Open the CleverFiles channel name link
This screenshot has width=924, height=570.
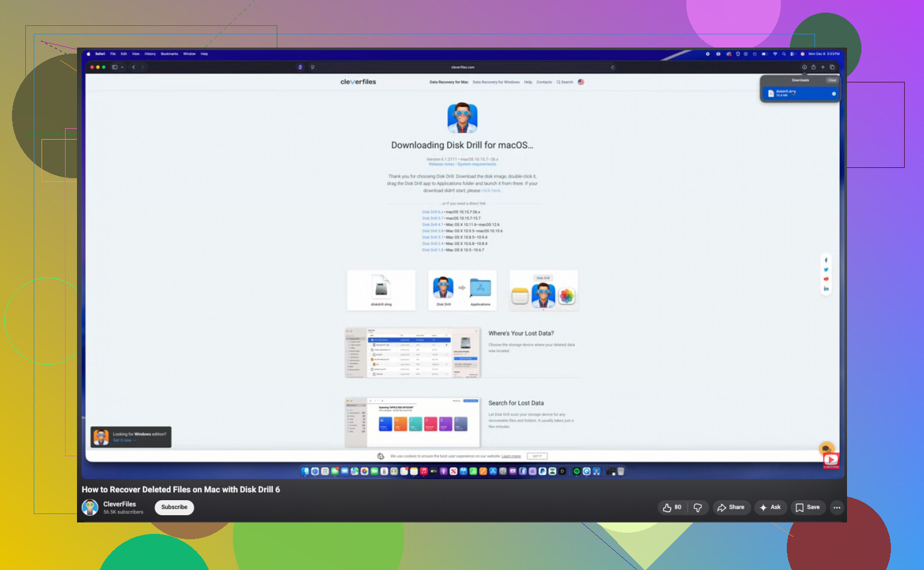120,504
